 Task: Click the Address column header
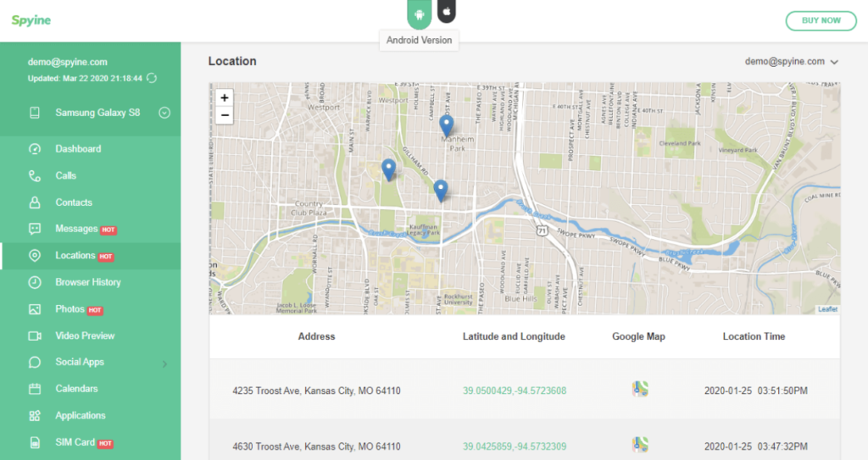tap(316, 336)
